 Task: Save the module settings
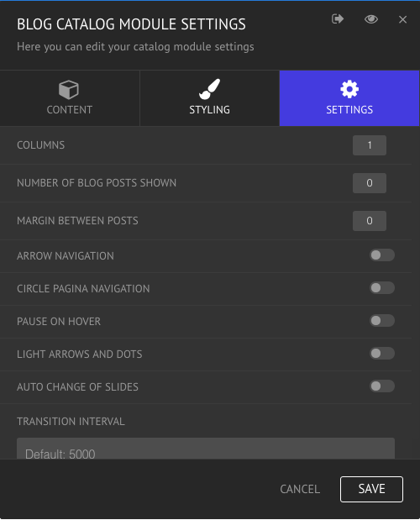point(371,489)
